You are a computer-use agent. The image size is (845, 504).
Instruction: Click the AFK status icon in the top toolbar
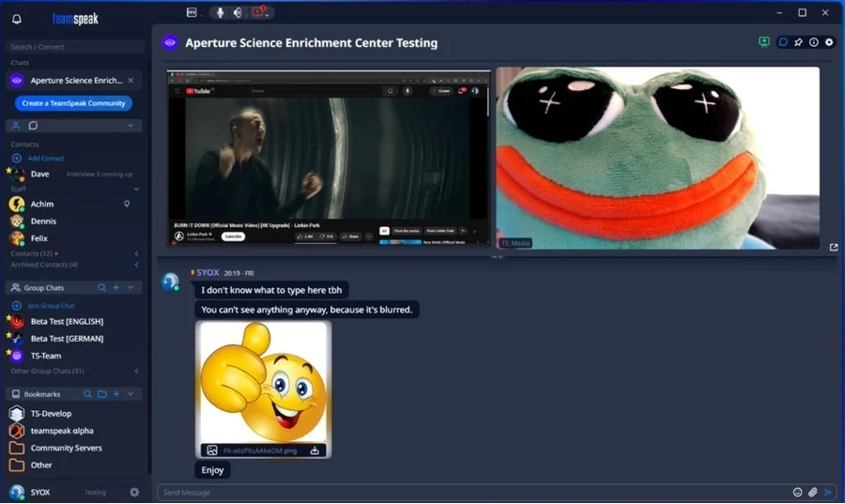pyautogui.click(x=192, y=12)
